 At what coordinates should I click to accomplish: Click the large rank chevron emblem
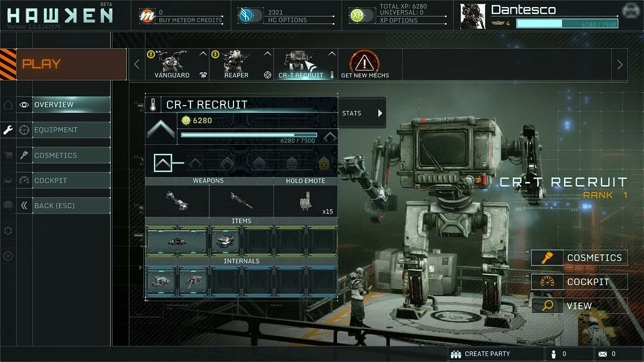161,129
